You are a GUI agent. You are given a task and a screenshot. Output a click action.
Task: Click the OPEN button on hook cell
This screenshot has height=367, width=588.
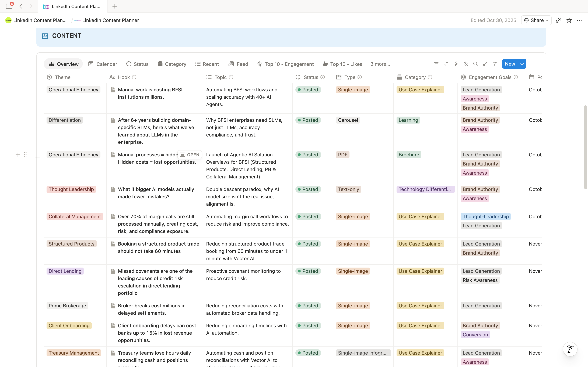[x=190, y=155]
